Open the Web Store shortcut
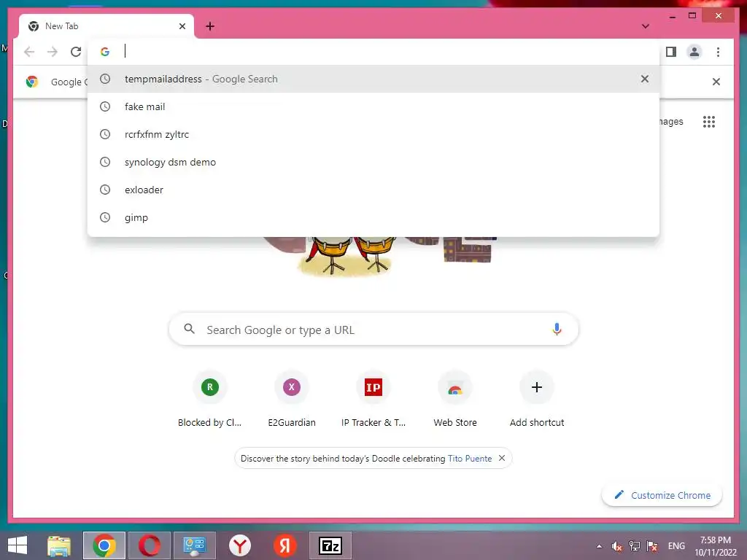 pyautogui.click(x=455, y=399)
